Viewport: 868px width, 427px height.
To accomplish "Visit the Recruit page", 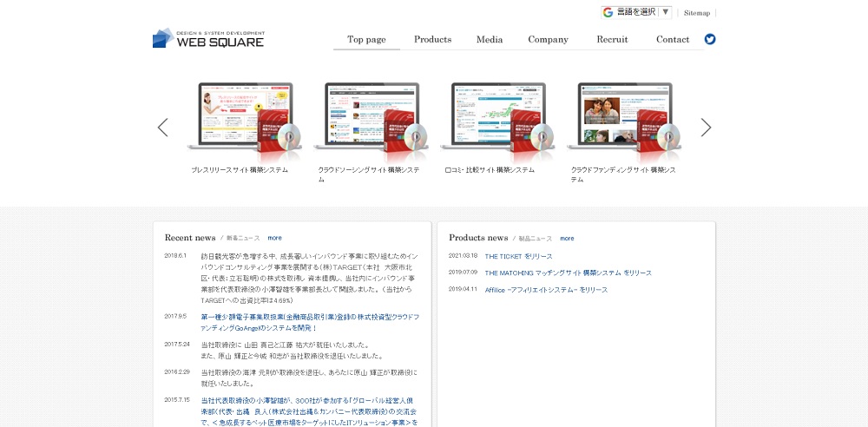I will click(612, 39).
